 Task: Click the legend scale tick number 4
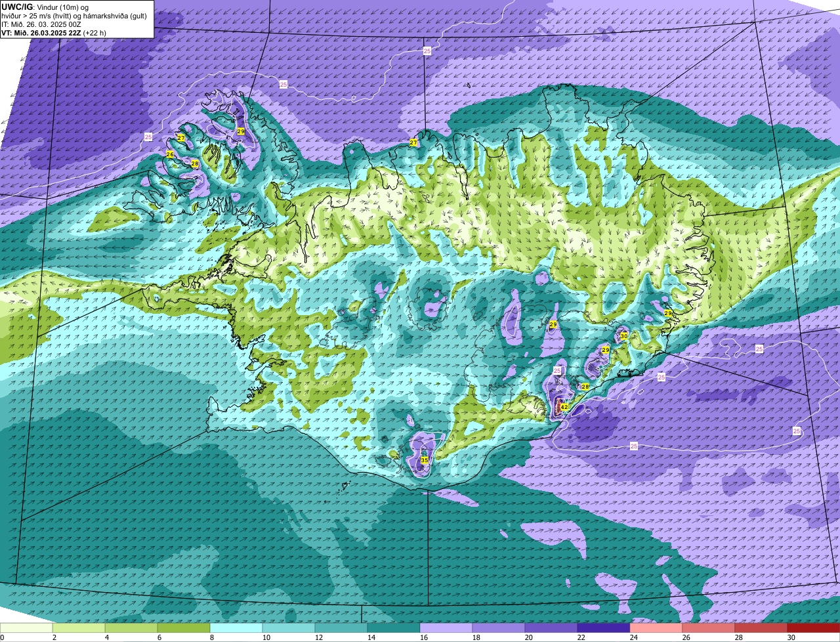coord(106,637)
